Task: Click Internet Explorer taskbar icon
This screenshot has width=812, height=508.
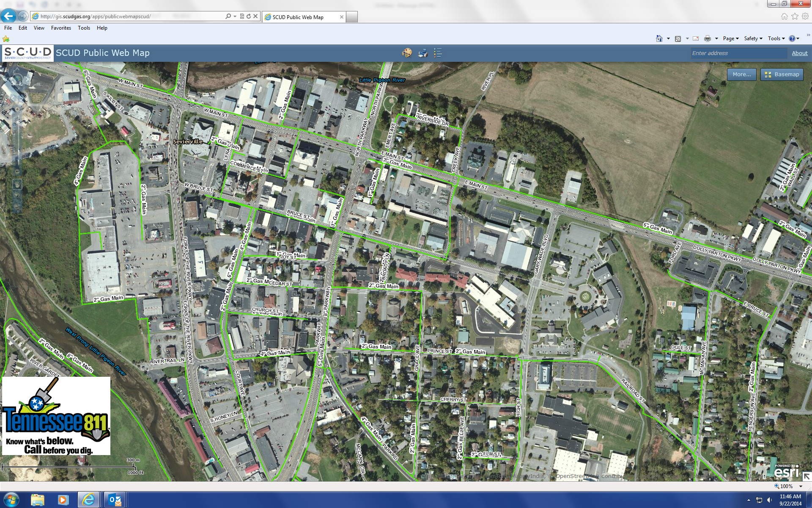Action: 88,500
